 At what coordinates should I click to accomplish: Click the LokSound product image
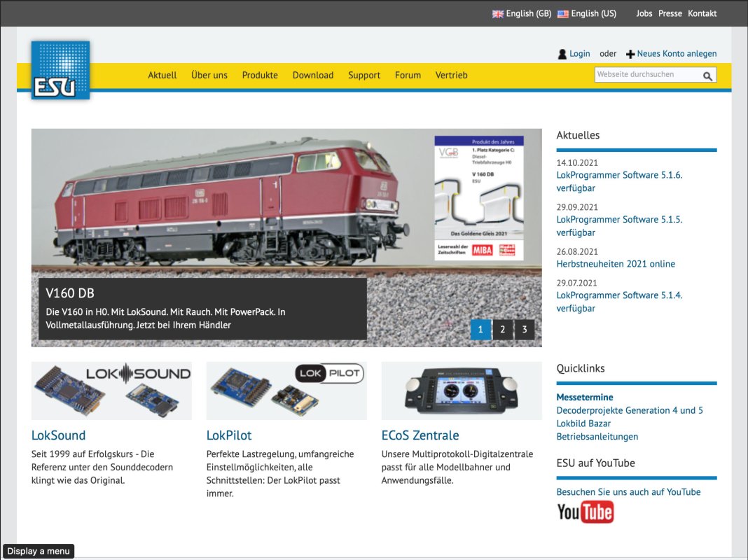(x=111, y=391)
